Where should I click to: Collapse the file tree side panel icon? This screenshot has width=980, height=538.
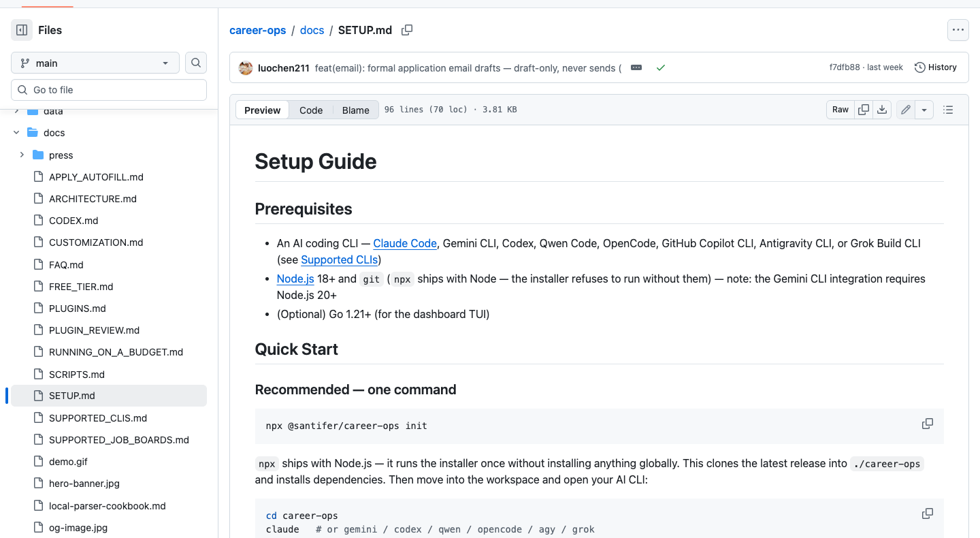pyautogui.click(x=22, y=30)
